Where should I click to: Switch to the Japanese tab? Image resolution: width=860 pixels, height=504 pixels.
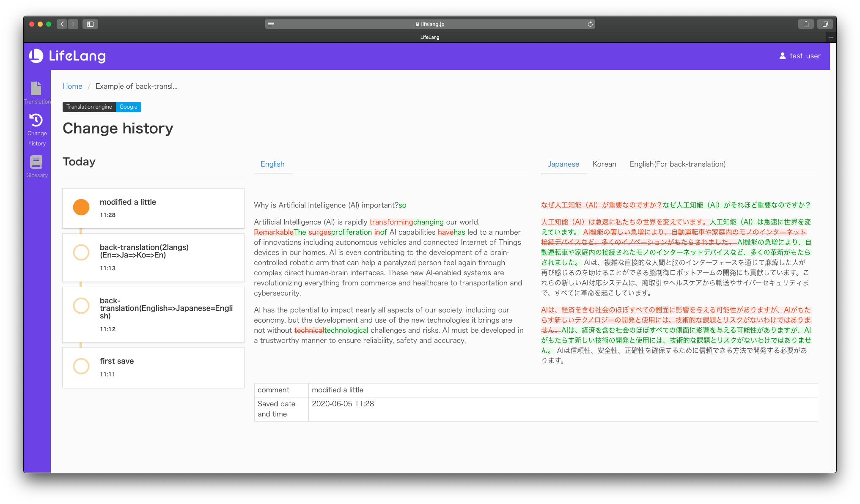(563, 164)
